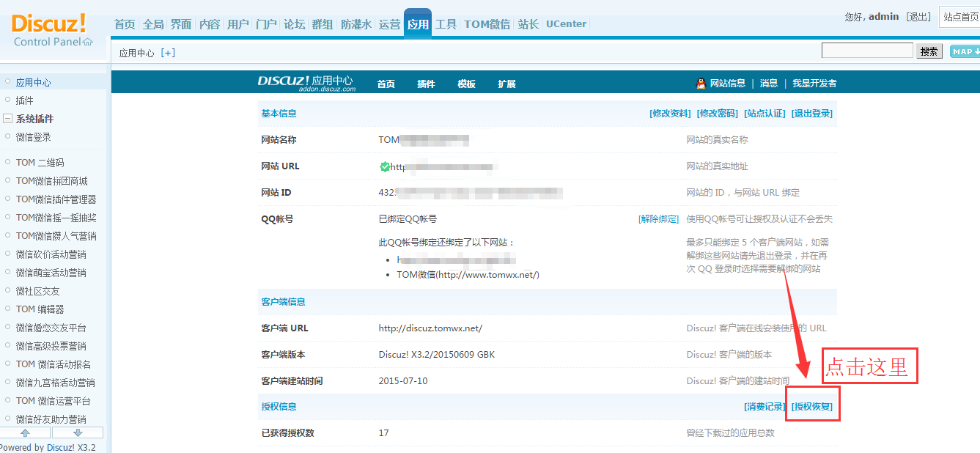Click the search input field
Viewport: 980px width, 453px height.
coord(866,51)
